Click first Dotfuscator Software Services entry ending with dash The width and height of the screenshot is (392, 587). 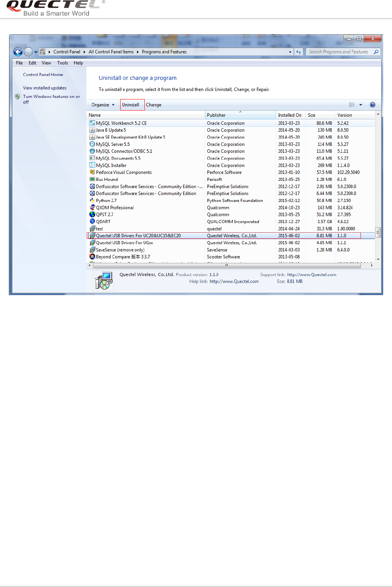(x=149, y=187)
